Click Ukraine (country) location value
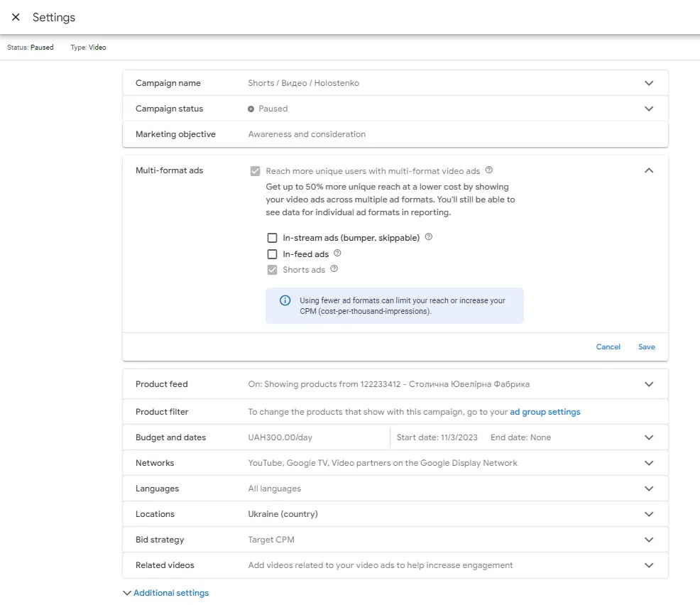Image resolution: width=700 pixels, height=605 pixels. (x=283, y=514)
